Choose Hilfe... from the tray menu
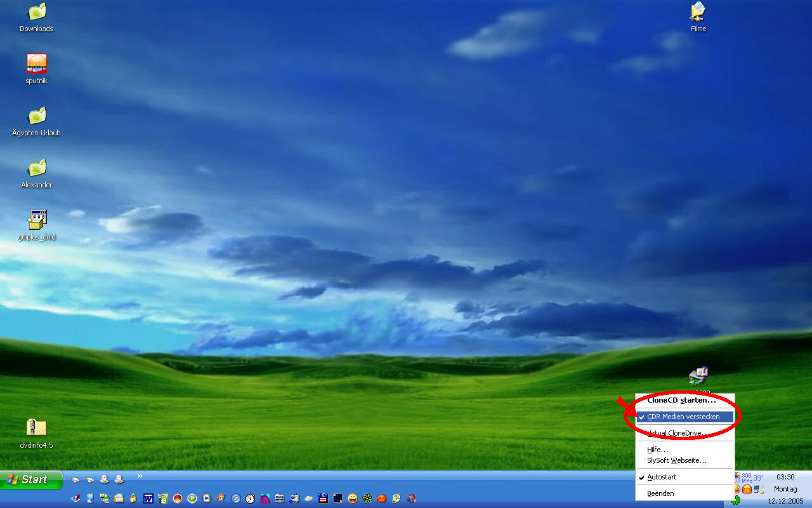 tap(685, 450)
